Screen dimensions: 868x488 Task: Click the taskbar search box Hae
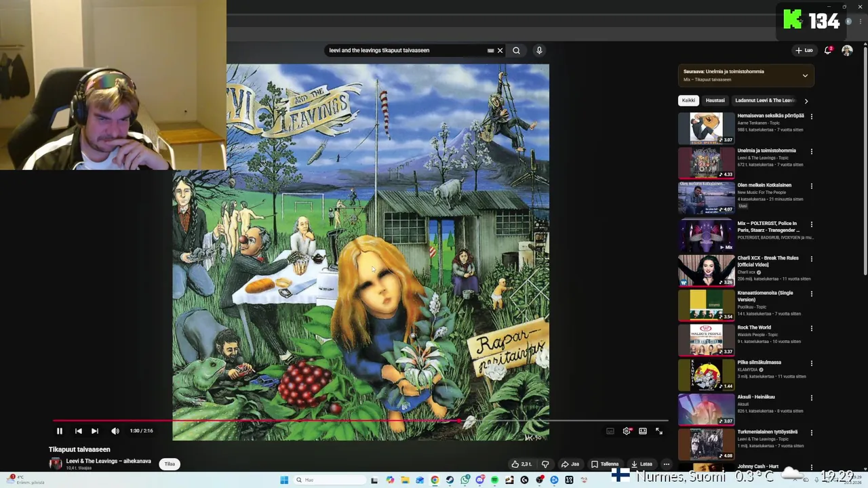[330, 480]
